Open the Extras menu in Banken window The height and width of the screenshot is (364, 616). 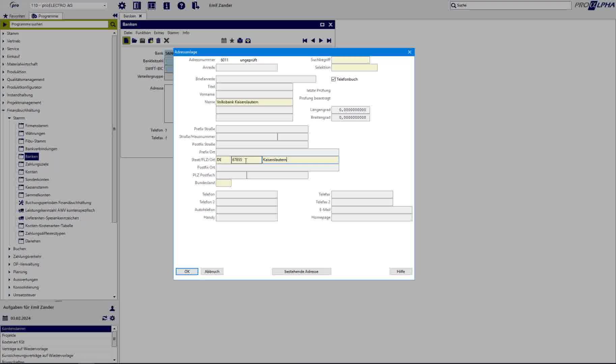[159, 33]
